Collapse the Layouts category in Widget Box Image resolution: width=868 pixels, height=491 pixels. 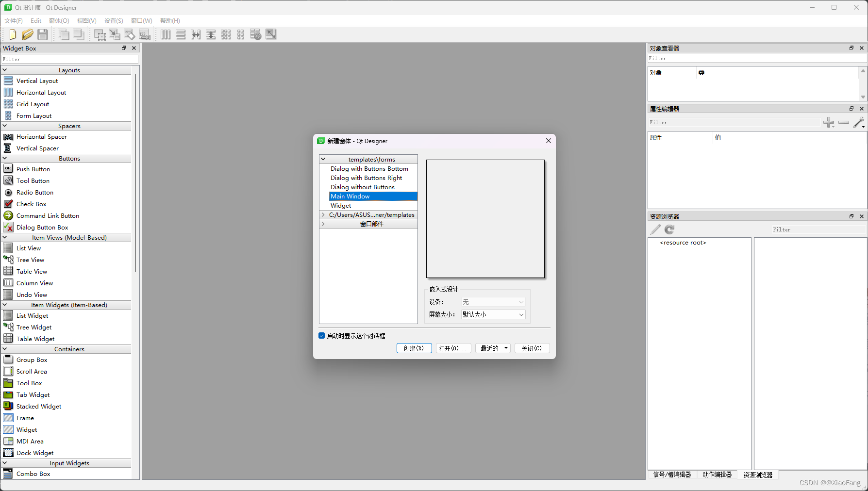pyautogui.click(x=5, y=70)
